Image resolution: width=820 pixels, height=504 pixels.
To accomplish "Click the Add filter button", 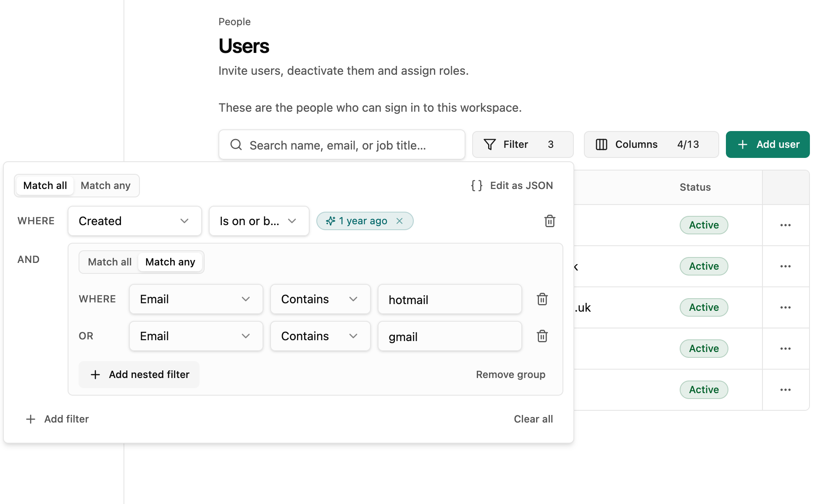I will 58,419.
